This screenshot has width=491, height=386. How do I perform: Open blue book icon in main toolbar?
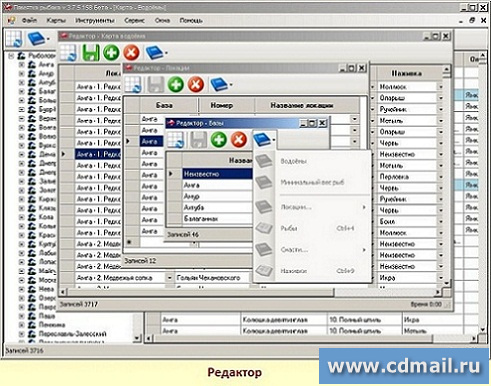[x=38, y=39]
